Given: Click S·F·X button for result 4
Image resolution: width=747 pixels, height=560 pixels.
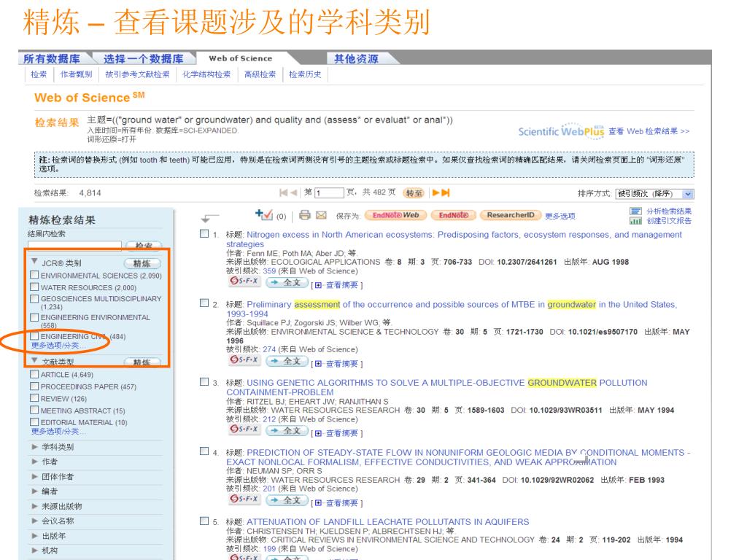Looking at the screenshot, I should click(244, 499).
